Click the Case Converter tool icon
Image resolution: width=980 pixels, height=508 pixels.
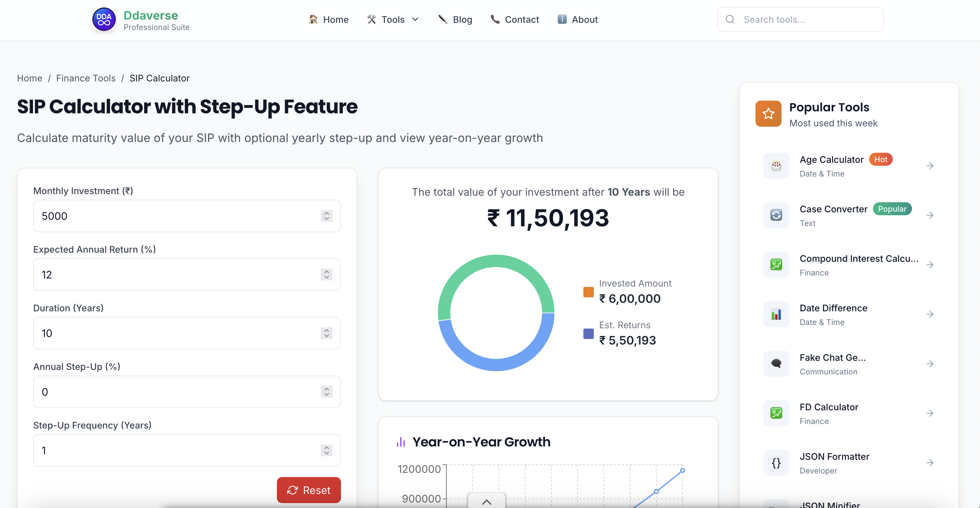click(x=776, y=215)
